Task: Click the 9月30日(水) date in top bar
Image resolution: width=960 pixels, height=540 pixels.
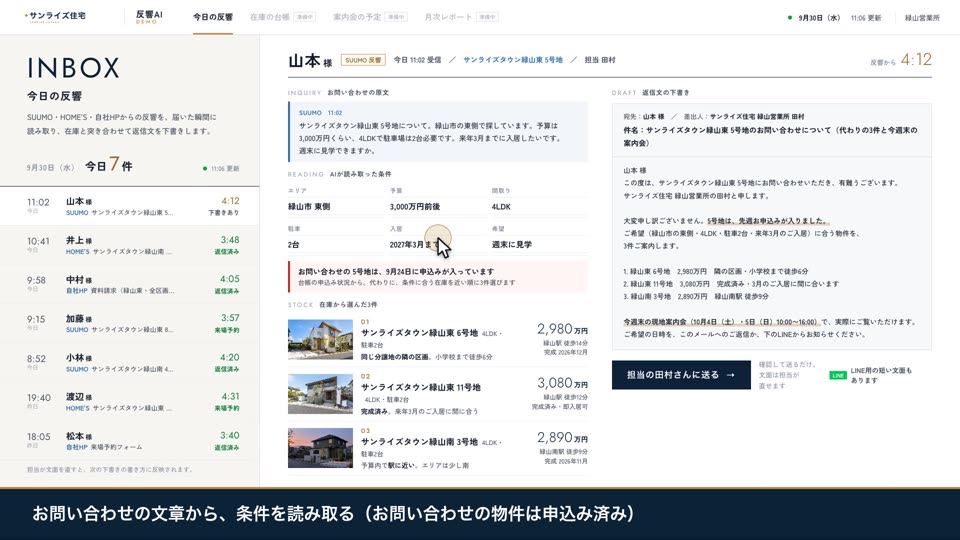Action: coord(819,18)
